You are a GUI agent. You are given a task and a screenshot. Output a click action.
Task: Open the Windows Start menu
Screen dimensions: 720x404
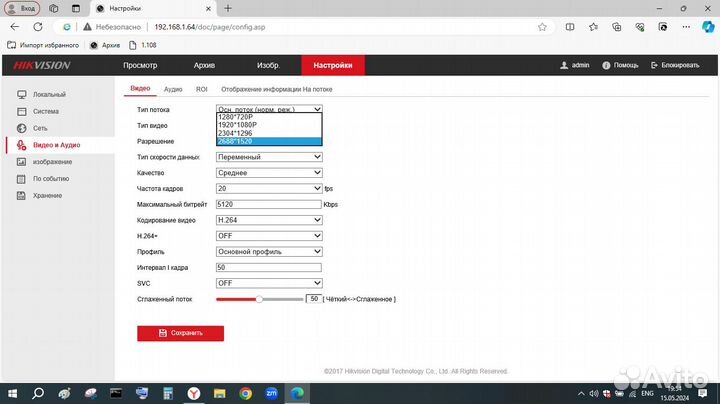[12, 393]
